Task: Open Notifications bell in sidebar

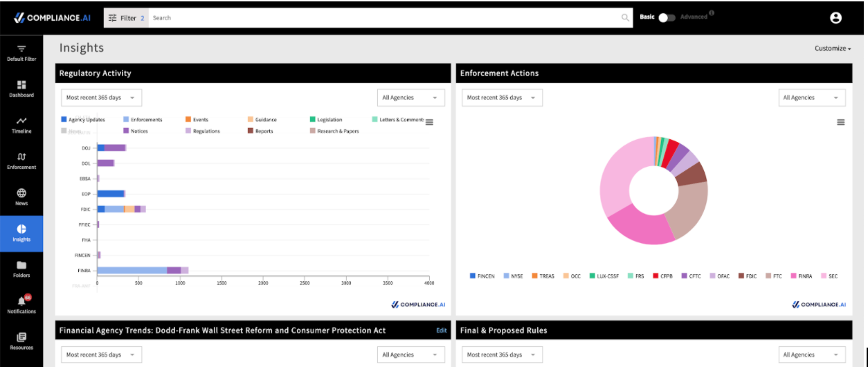Action: point(21,304)
